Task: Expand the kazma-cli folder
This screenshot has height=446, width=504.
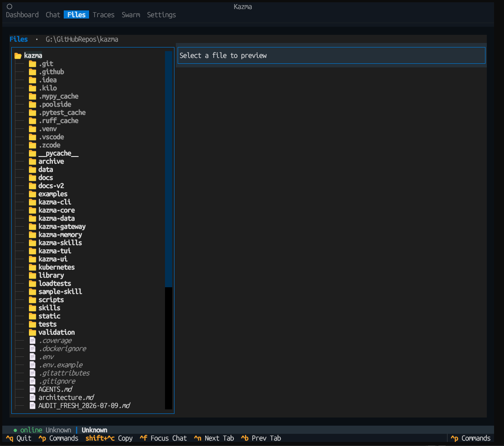Action: (50, 202)
